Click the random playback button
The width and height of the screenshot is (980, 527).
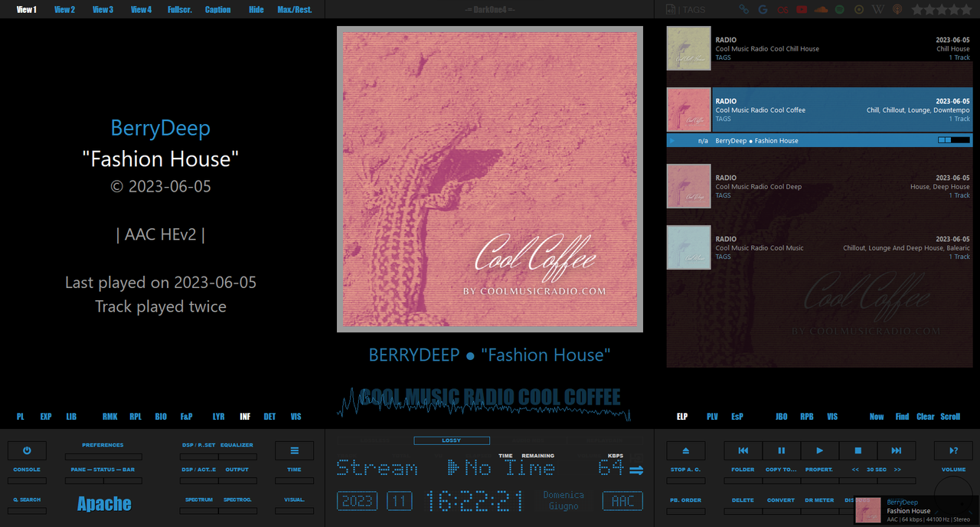pos(953,450)
